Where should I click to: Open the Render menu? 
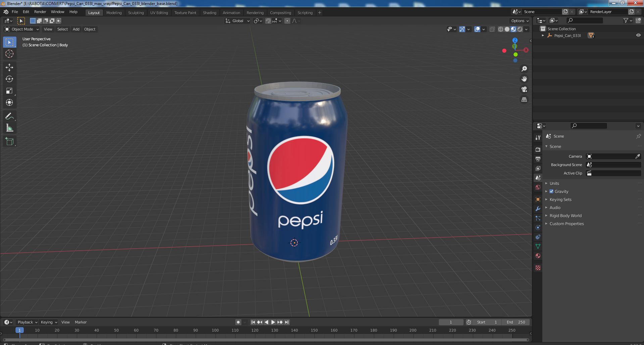pyautogui.click(x=40, y=12)
